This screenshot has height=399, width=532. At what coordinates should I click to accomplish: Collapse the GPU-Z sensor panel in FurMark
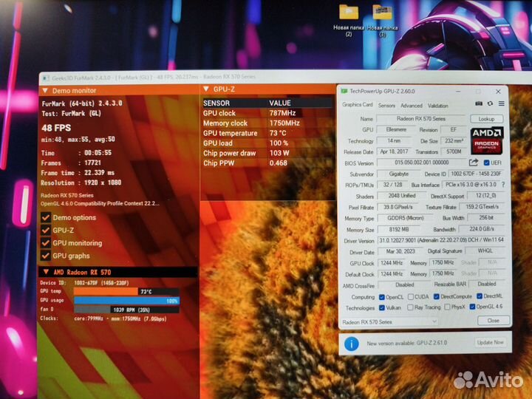pos(205,89)
